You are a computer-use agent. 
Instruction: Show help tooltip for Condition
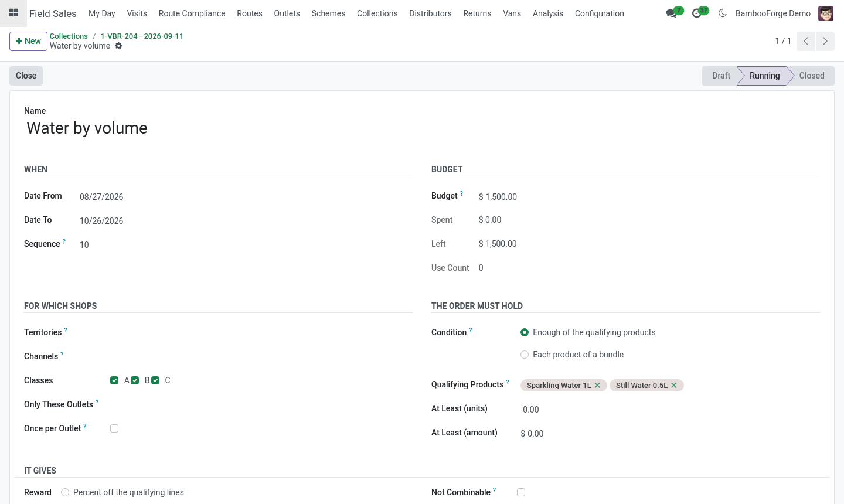pos(471,330)
